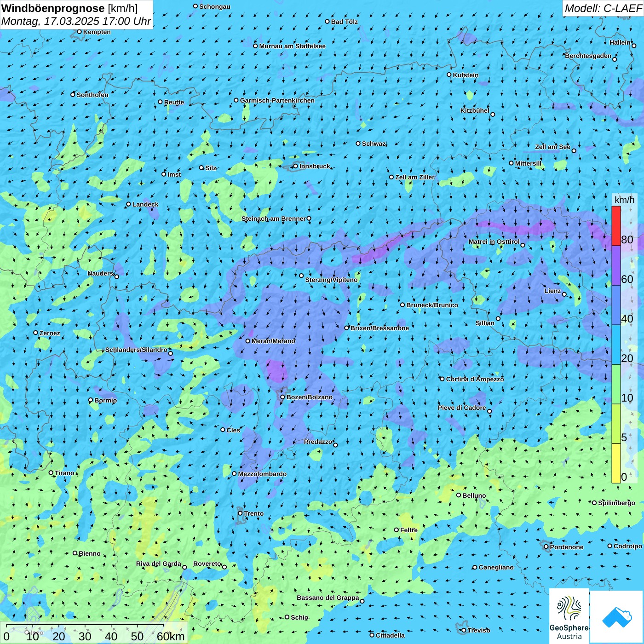
Task: Click the 'Silz' label
Action: tap(211, 168)
